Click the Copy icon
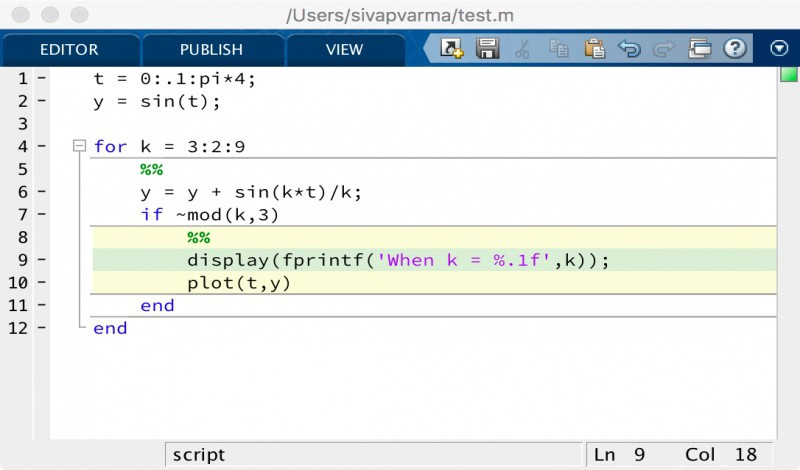 (x=559, y=49)
